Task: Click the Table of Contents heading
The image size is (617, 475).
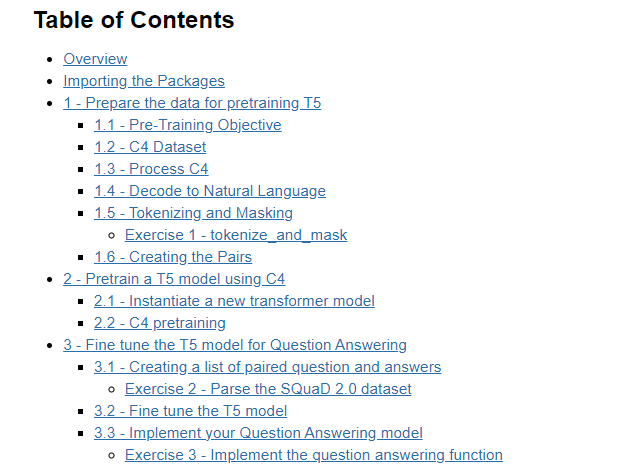Action: tap(134, 20)
